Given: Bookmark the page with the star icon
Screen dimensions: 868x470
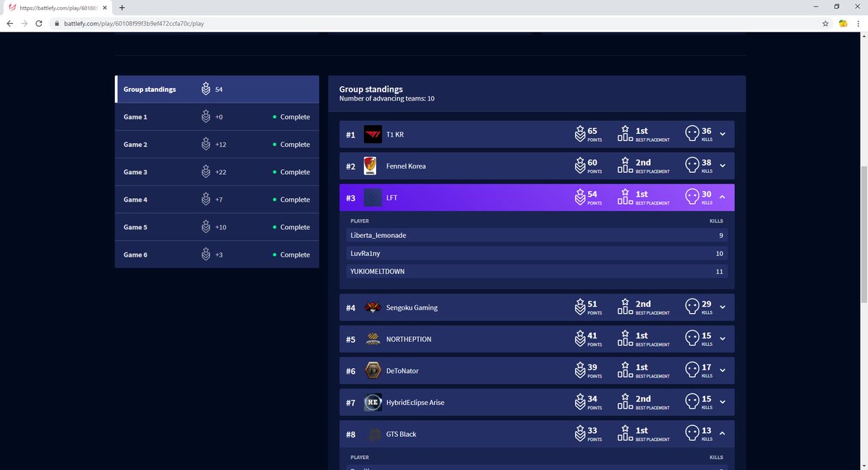Looking at the screenshot, I should pos(825,23).
